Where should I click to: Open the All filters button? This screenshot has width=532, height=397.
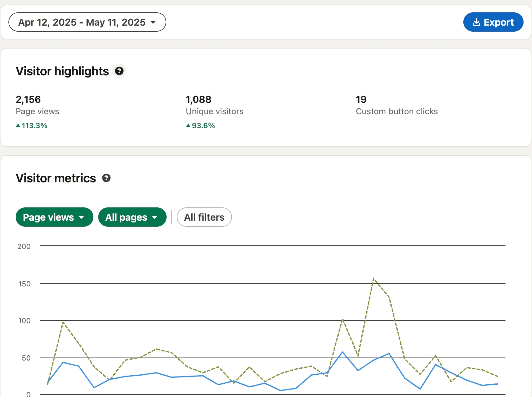(x=204, y=217)
